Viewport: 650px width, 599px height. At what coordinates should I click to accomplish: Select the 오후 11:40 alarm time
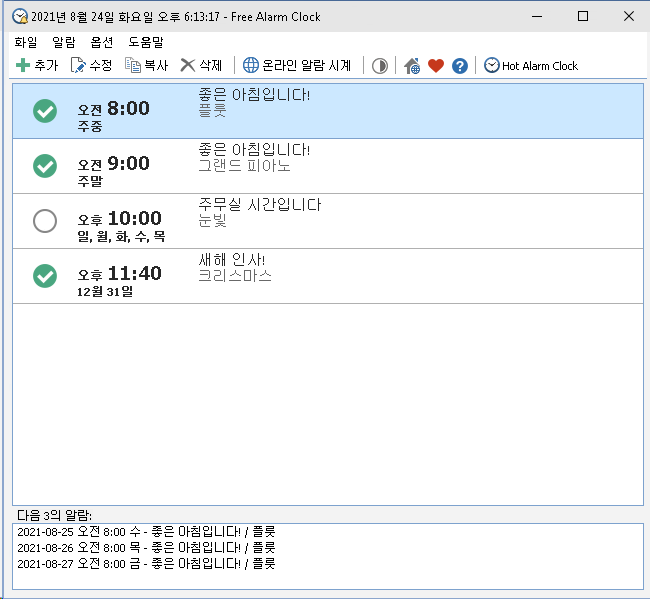click(x=119, y=274)
